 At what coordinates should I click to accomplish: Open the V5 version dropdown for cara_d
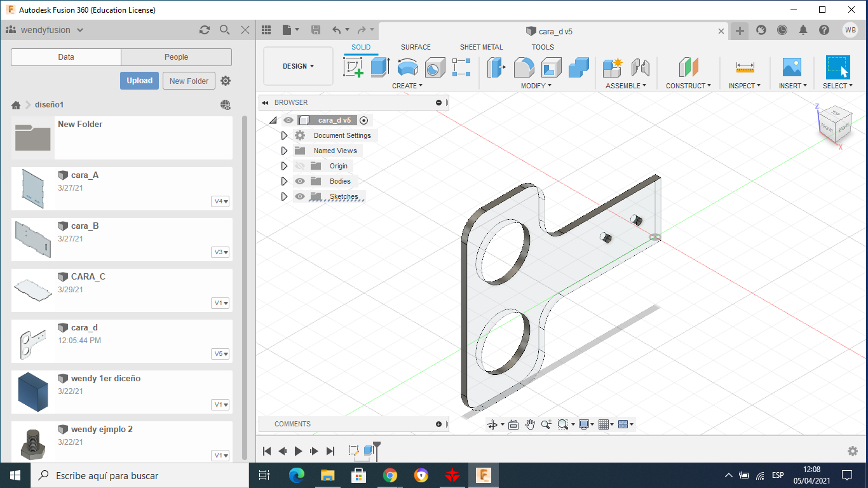tap(220, 354)
